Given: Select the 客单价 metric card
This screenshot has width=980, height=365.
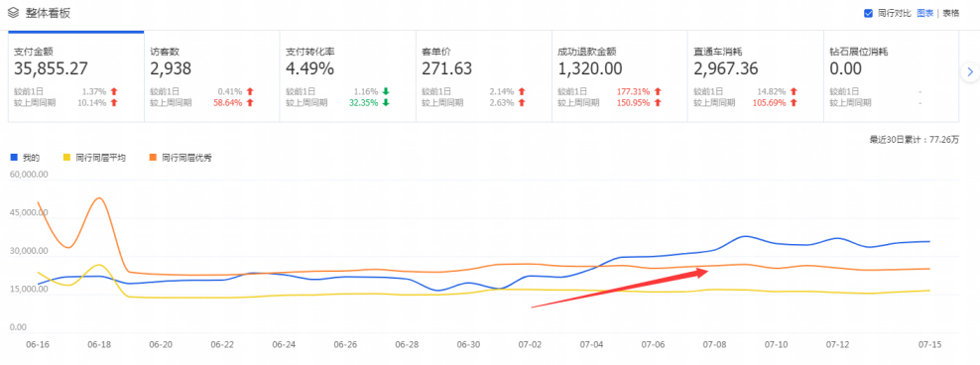Looking at the screenshot, I should (484, 76).
